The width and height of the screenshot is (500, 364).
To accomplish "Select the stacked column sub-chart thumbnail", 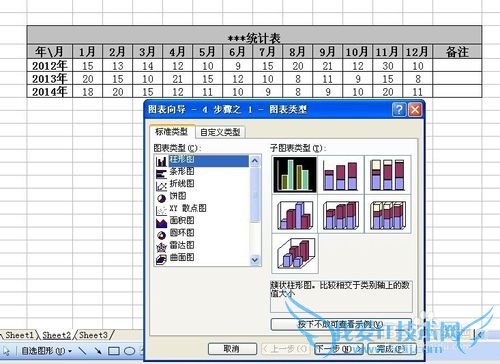I will tap(341, 175).
